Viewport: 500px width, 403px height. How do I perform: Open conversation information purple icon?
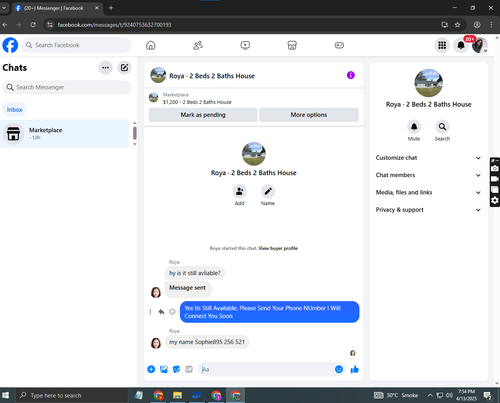pos(351,75)
